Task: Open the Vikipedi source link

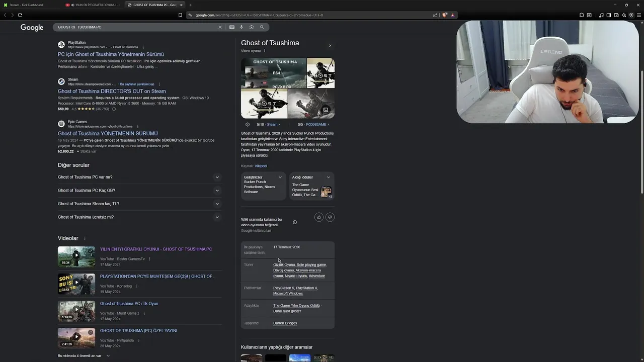Action: pyautogui.click(x=261, y=166)
